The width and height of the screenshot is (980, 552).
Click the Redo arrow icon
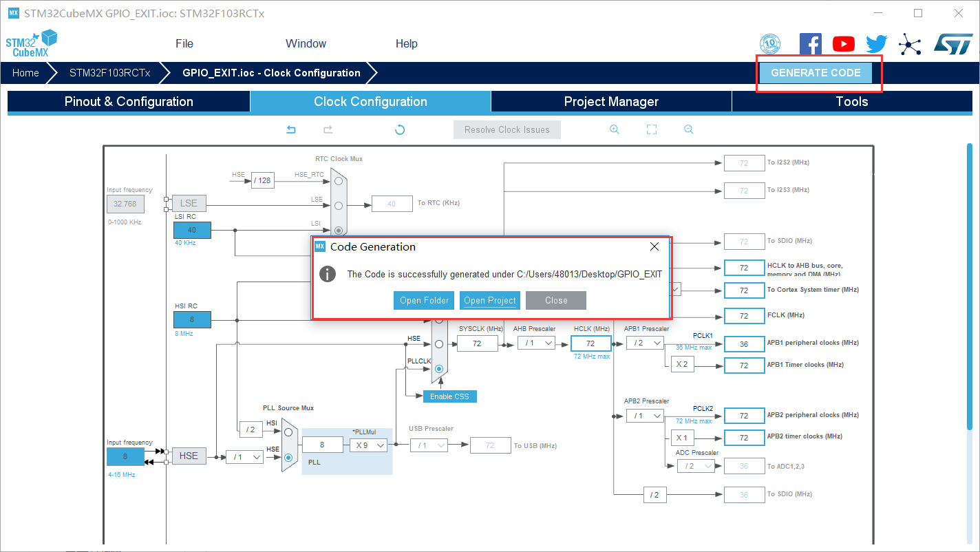click(x=328, y=129)
